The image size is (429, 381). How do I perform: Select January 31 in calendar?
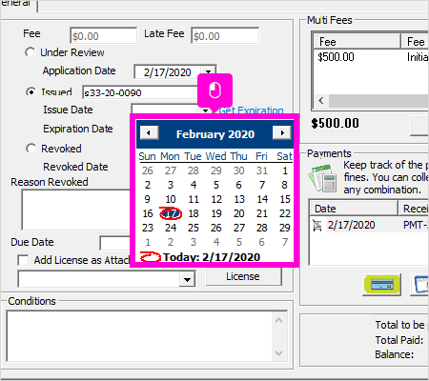(x=262, y=171)
